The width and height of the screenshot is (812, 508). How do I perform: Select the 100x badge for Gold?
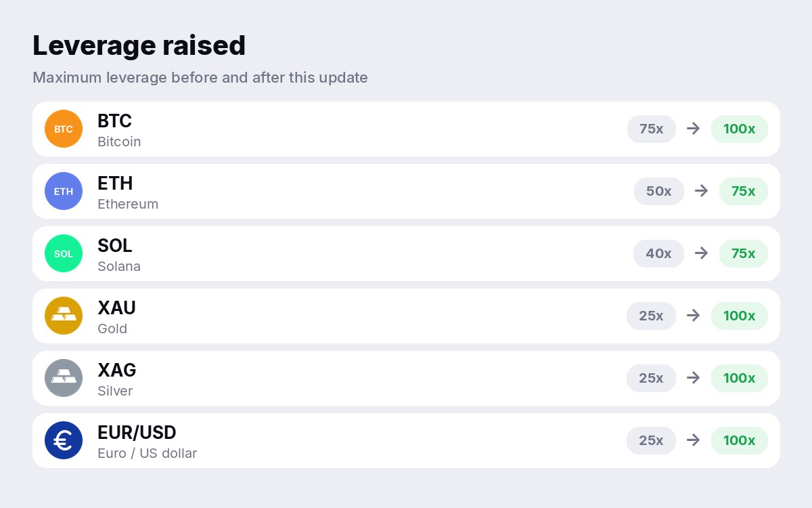point(740,316)
